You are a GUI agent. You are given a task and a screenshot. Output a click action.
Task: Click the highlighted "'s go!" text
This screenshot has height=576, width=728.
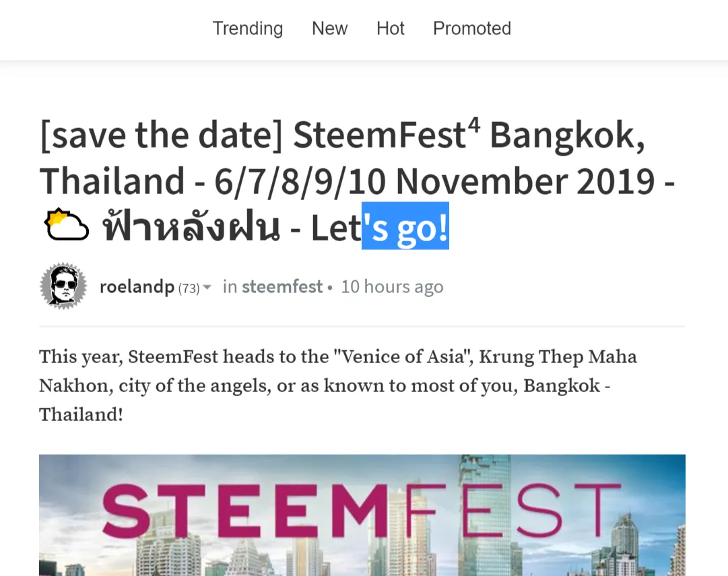click(405, 226)
